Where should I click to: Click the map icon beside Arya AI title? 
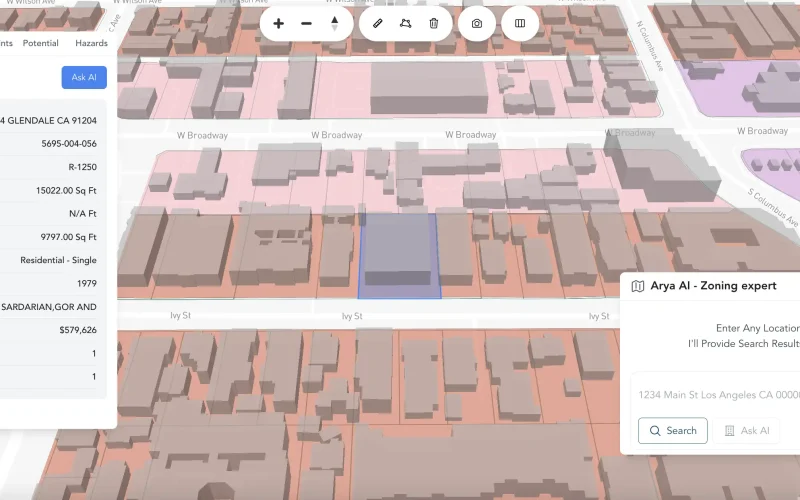[638, 286]
